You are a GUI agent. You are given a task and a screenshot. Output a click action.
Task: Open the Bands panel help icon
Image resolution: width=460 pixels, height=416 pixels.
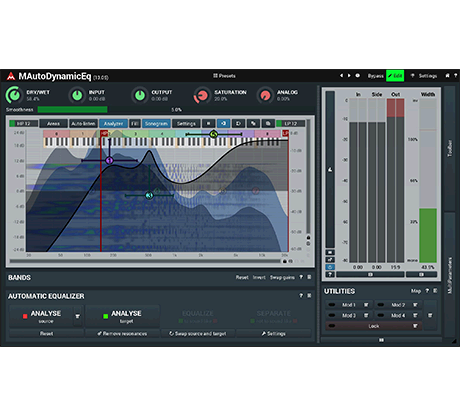[x=301, y=277]
